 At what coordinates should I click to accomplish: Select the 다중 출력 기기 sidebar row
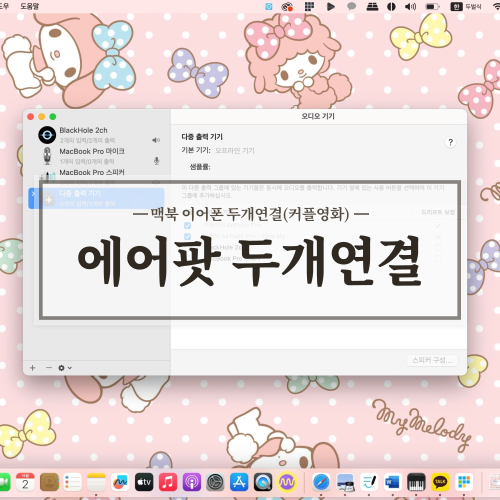pos(97,198)
